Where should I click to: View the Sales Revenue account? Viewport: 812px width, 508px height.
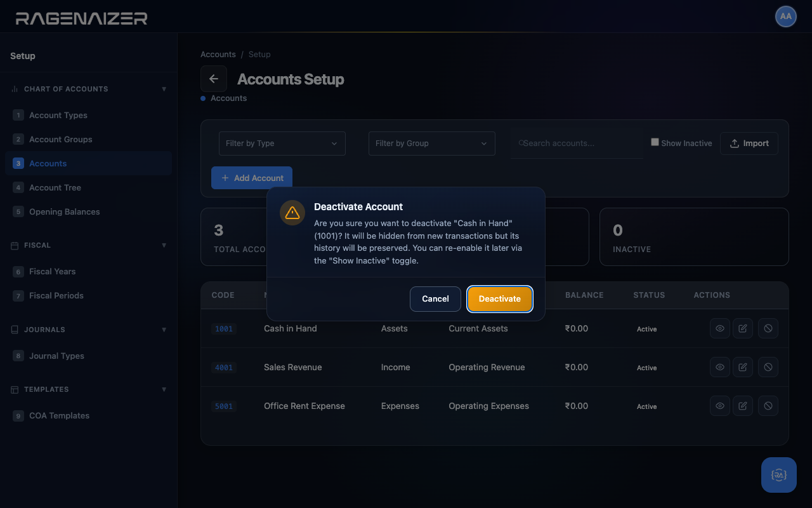click(720, 368)
